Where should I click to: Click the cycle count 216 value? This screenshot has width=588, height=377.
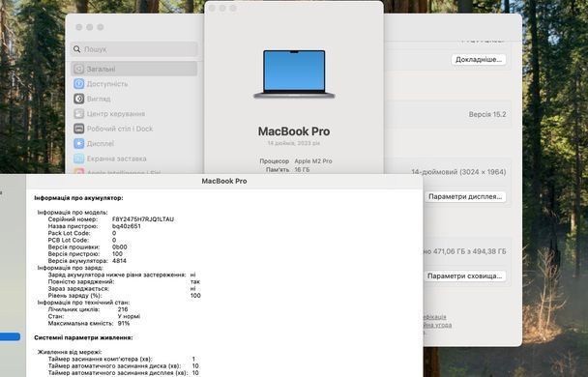pyautogui.click(x=123, y=309)
